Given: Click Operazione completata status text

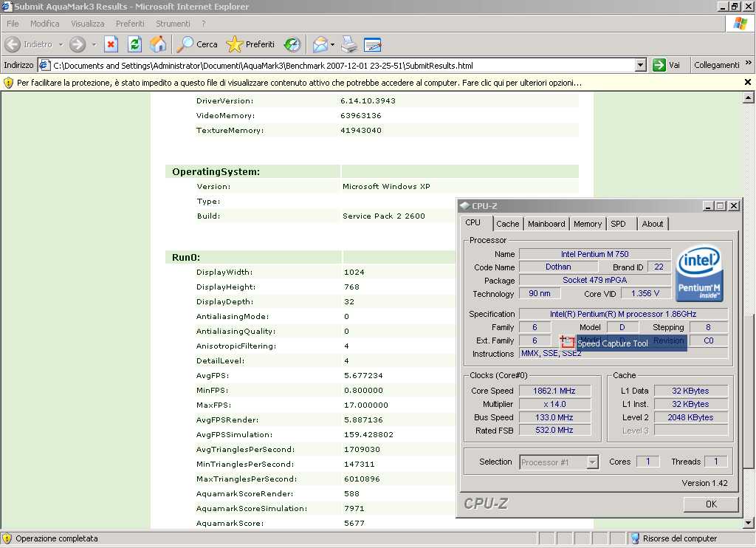Looking at the screenshot, I should tap(56, 538).
